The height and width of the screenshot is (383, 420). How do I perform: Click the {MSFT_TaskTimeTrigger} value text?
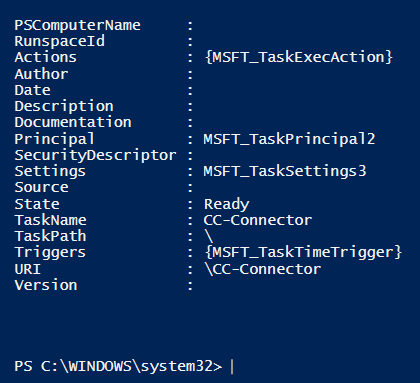(x=303, y=252)
